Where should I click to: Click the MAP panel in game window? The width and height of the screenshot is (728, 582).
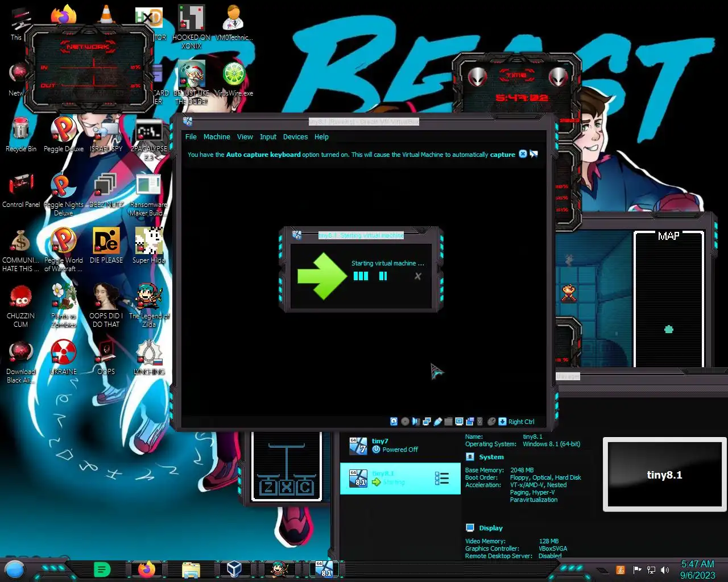[669, 298]
